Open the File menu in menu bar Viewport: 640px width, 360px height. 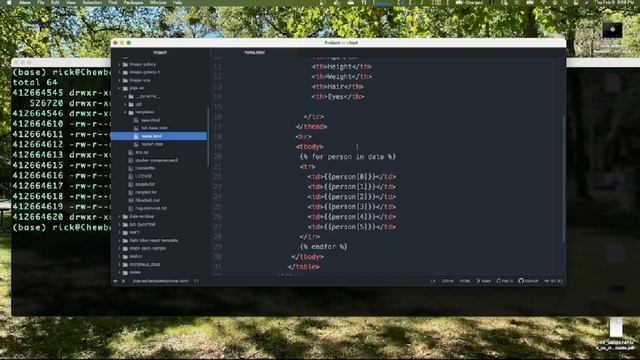41,2
